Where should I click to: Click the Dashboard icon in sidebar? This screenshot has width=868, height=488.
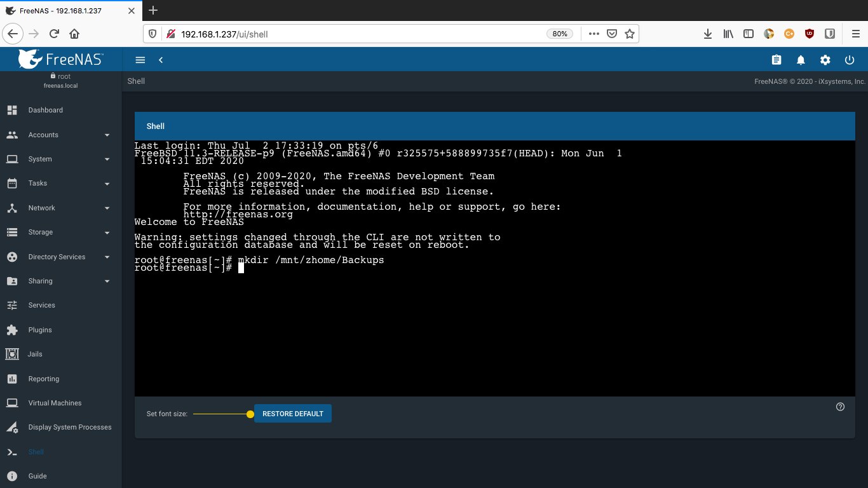12,110
